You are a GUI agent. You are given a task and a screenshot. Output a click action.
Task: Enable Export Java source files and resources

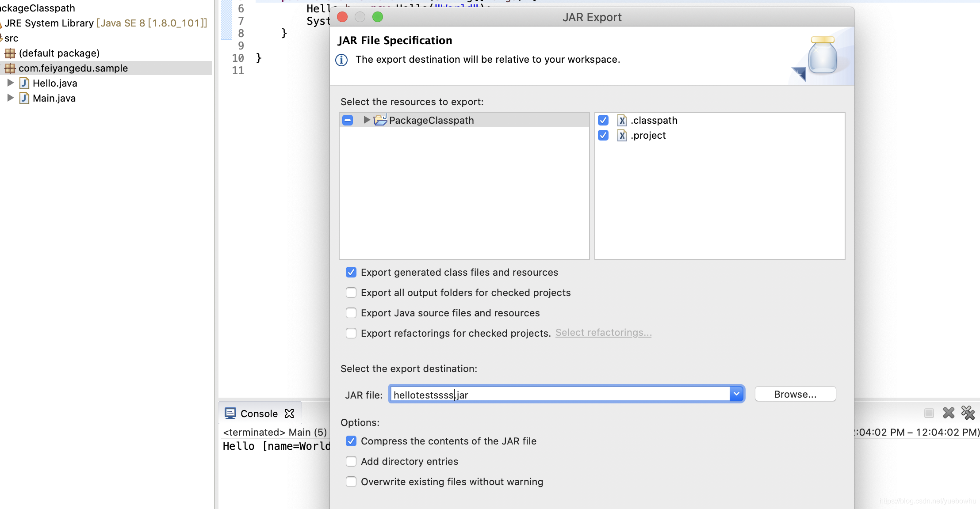tap(351, 313)
